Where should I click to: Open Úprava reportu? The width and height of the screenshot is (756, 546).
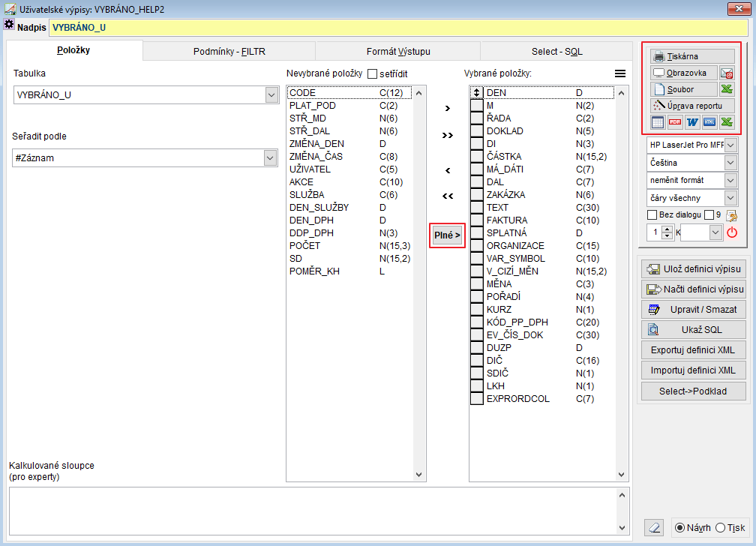pyautogui.click(x=692, y=106)
